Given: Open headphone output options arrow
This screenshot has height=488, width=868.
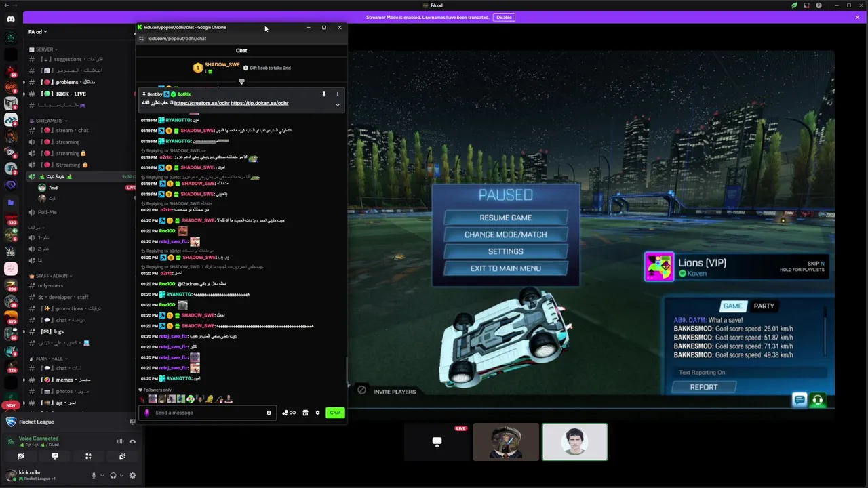Looking at the screenshot, I should point(122,475).
